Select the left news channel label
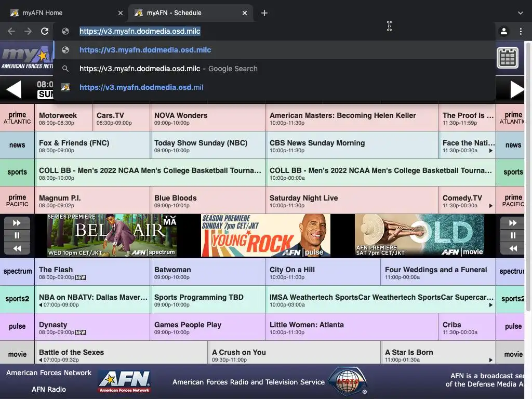Image resolution: width=532 pixels, height=399 pixels. [17, 145]
